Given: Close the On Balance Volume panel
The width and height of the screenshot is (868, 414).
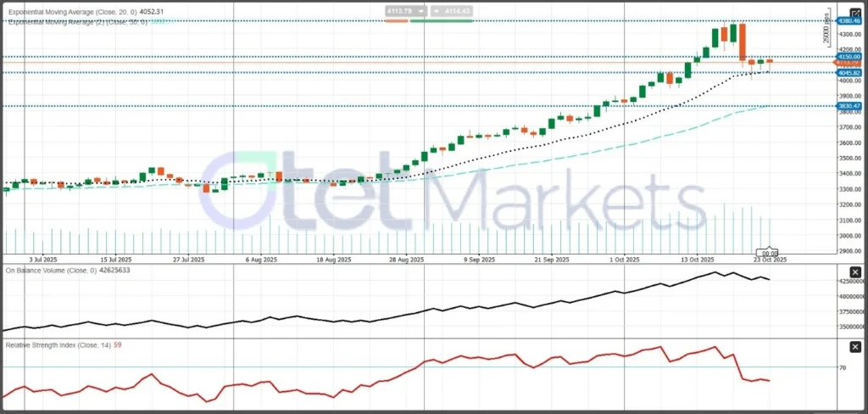Looking at the screenshot, I should tap(855, 271).
